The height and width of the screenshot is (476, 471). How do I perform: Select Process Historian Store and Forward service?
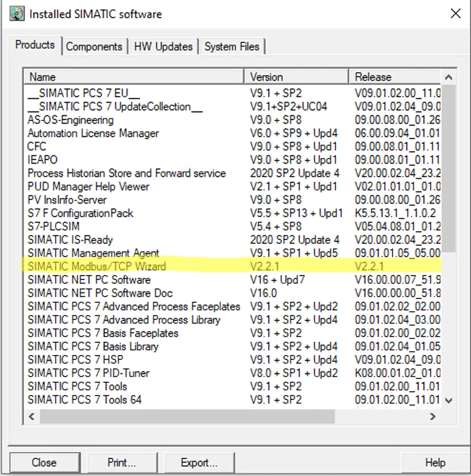232,174
